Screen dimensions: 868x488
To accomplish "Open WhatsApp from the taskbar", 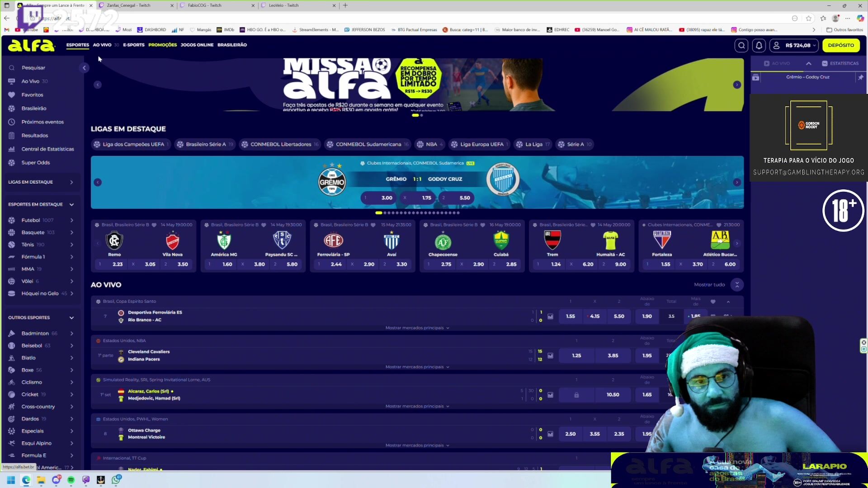I will pos(116,480).
